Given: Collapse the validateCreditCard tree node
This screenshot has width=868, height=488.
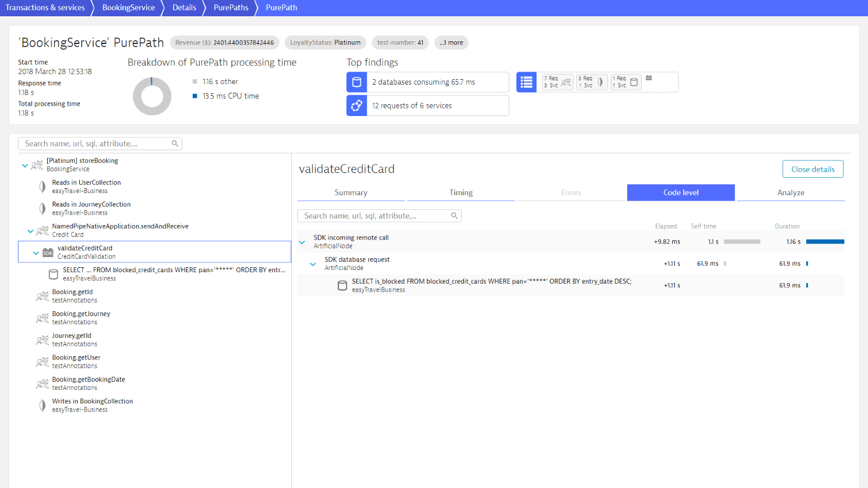Looking at the screenshot, I should pos(36,253).
